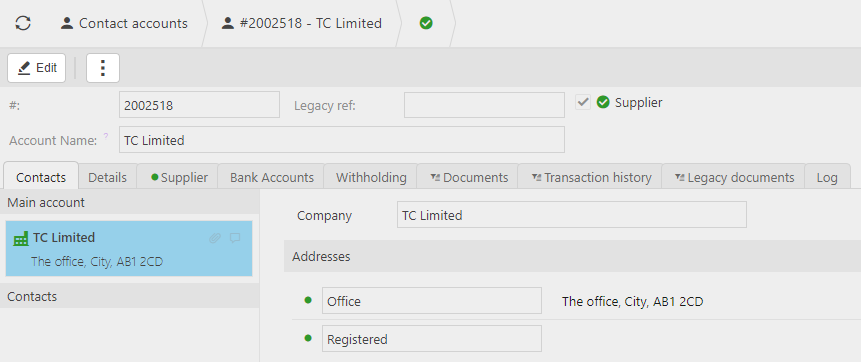This screenshot has width=861, height=362.
Task: Click the green tick icon beside Supplier
Action: (603, 102)
